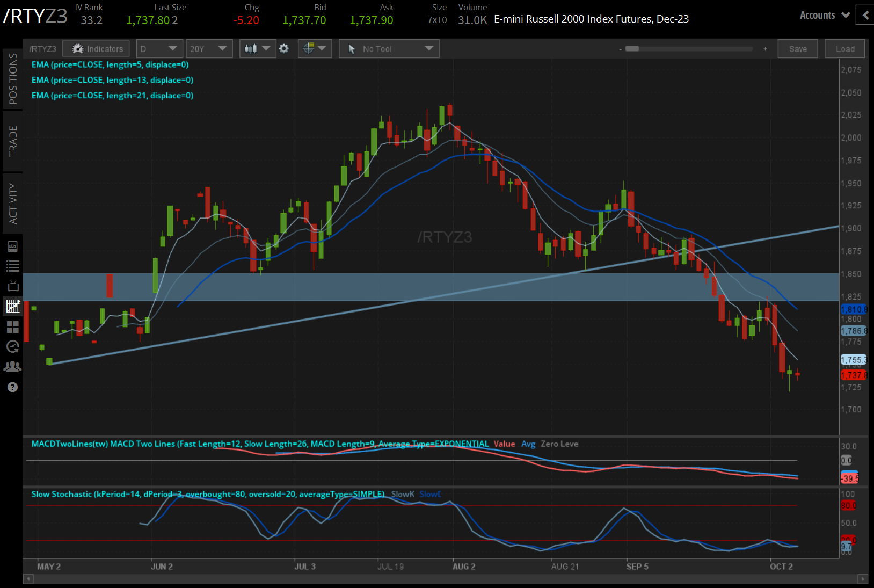Switch to the Trade tab
Viewport: 874px width, 588px height.
click(13, 141)
